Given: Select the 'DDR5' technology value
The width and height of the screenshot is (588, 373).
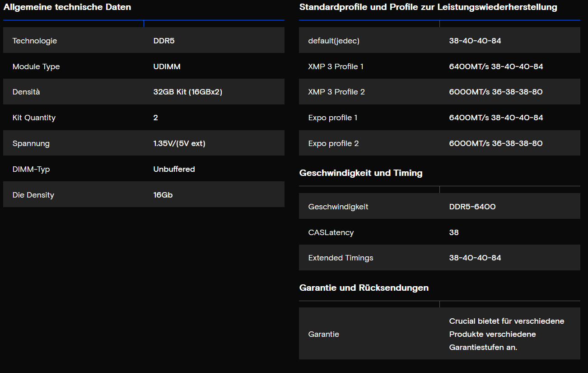Looking at the screenshot, I should click(164, 41).
